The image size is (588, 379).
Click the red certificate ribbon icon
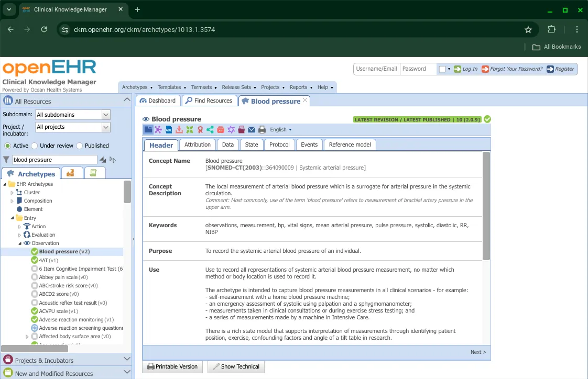point(200,130)
